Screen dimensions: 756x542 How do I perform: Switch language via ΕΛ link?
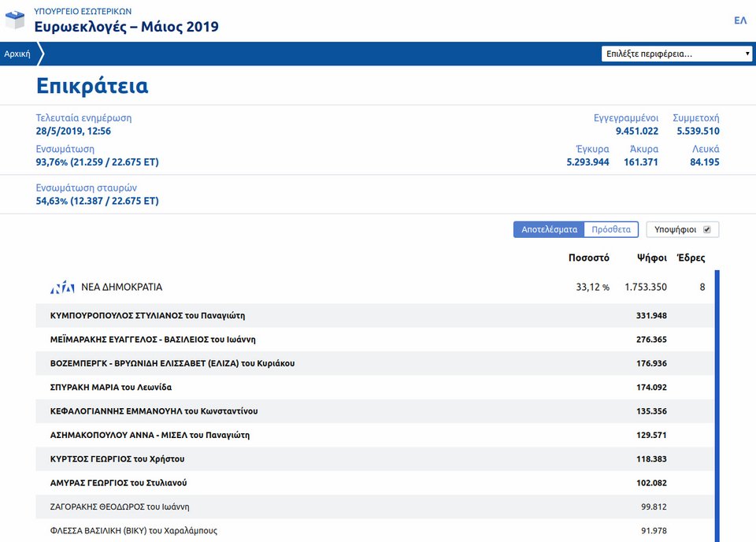point(740,20)
